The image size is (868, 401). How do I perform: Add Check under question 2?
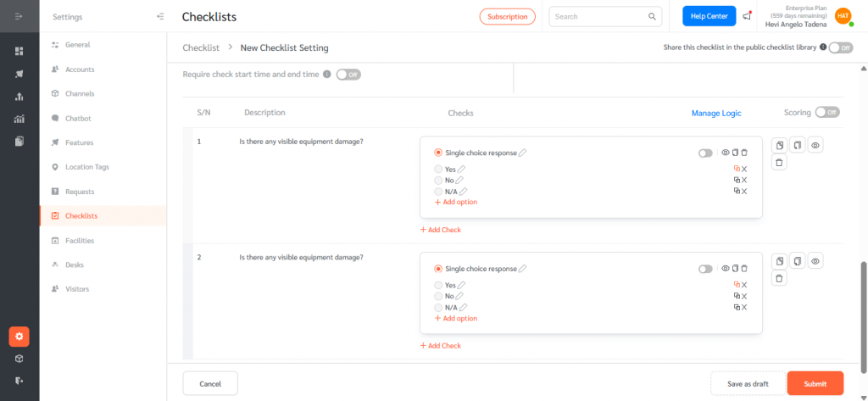[441, 346]
